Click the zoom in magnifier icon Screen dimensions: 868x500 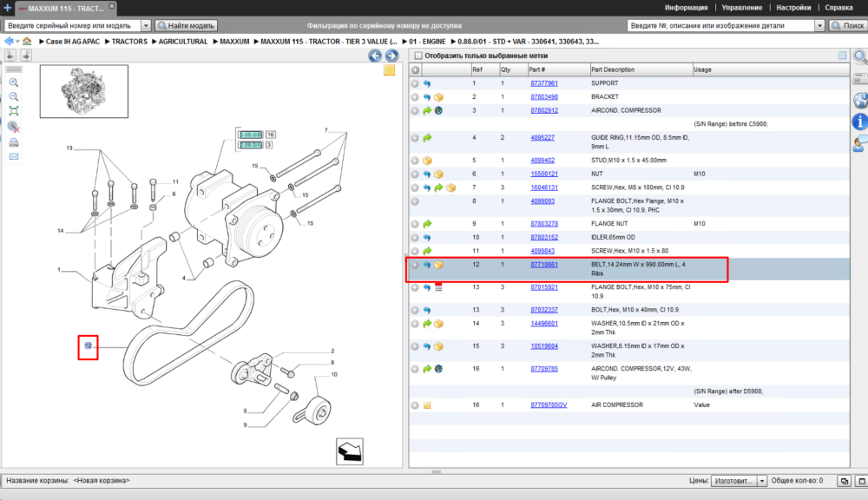[x=14, y=82]
